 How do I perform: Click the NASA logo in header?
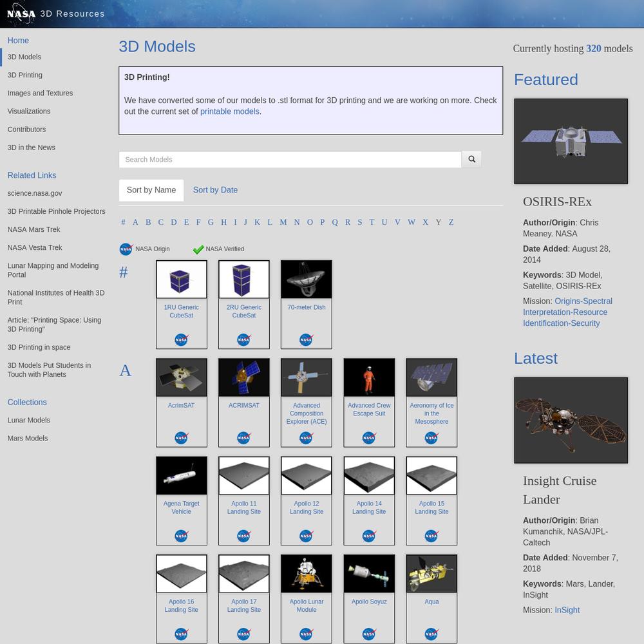tap(21, 14)
